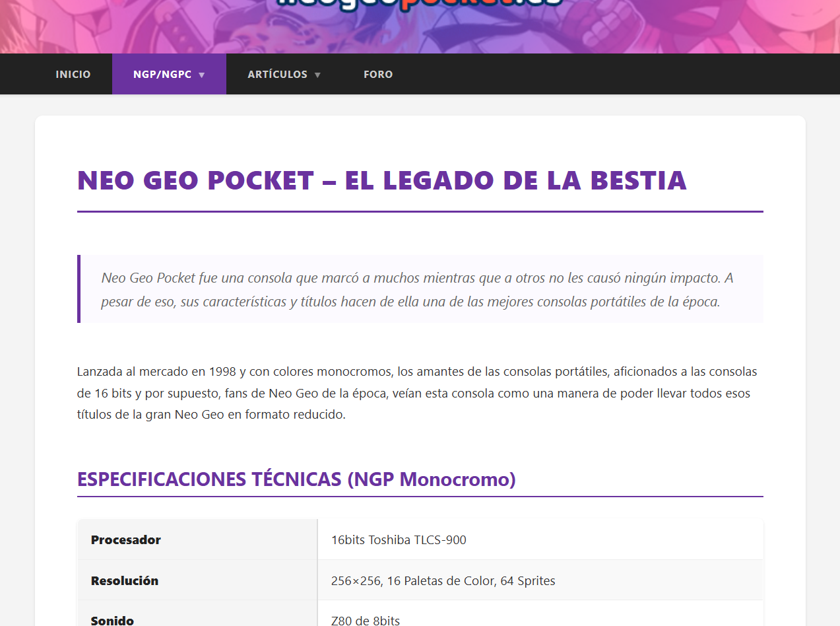The height and width of the screenshot is (626, 840).
Task: Click the first paragraph mentioning 'Lanzada al mercado en 1998'
Action: (417, 393)
